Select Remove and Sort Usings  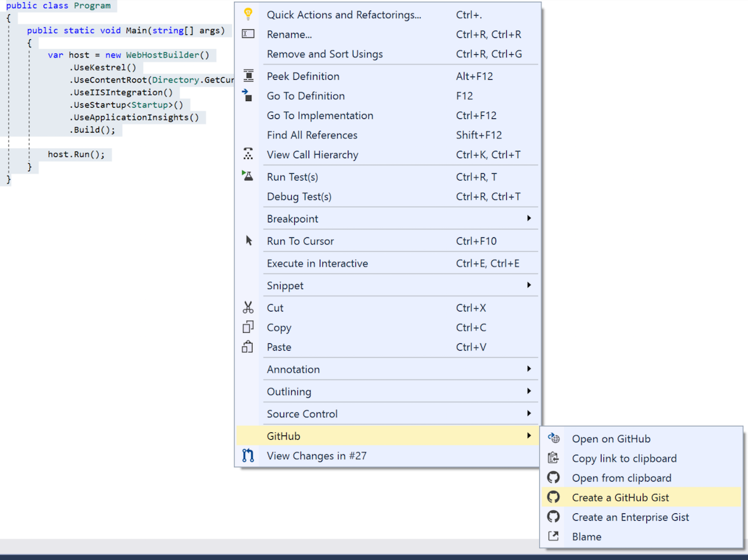(388, 54)
